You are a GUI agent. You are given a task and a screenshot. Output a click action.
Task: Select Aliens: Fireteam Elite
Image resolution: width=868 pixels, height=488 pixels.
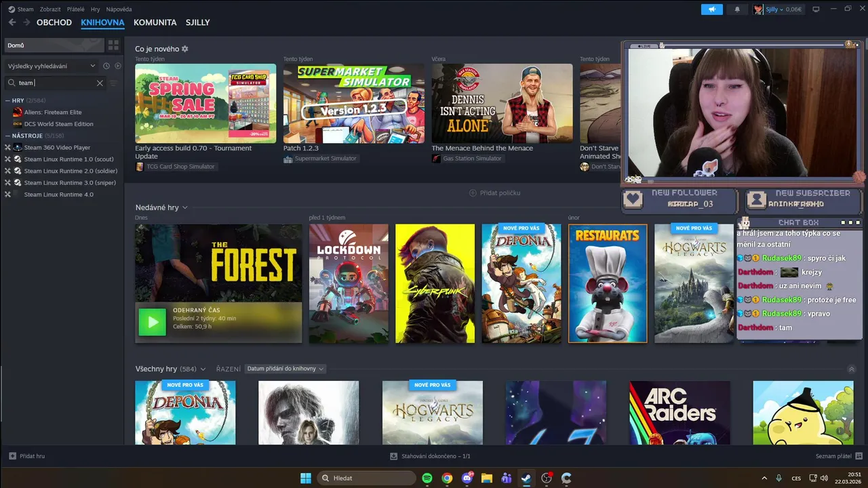pos(53,112)
